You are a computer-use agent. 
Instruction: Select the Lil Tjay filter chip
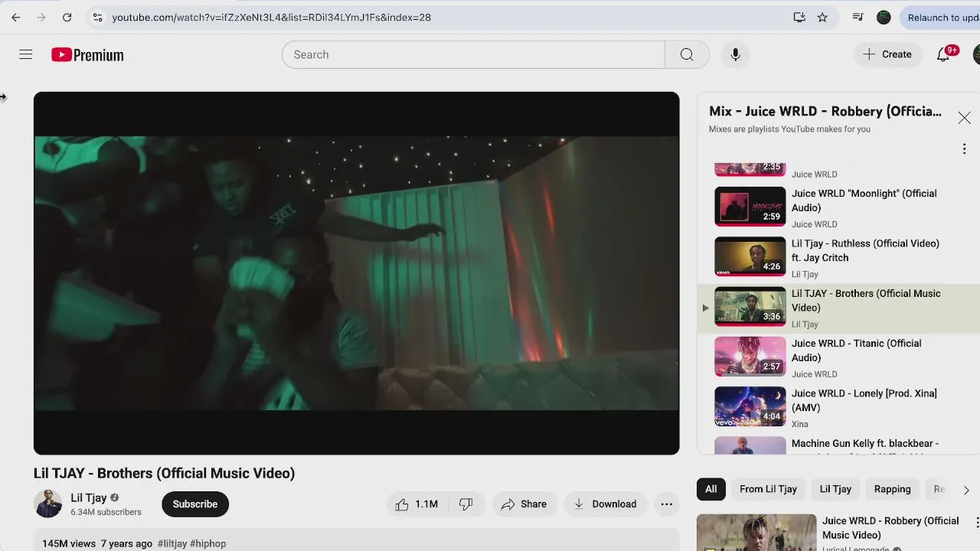tap(835, 489)
